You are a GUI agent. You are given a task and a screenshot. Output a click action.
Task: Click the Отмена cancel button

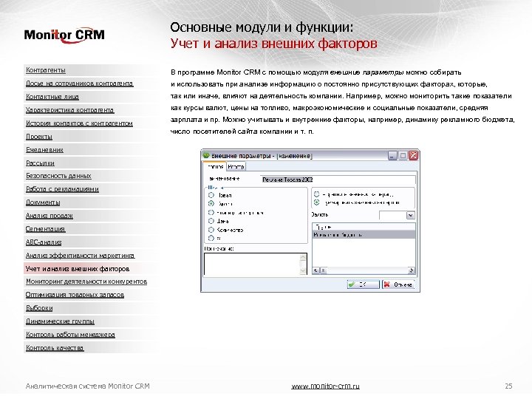click(398, 284)
